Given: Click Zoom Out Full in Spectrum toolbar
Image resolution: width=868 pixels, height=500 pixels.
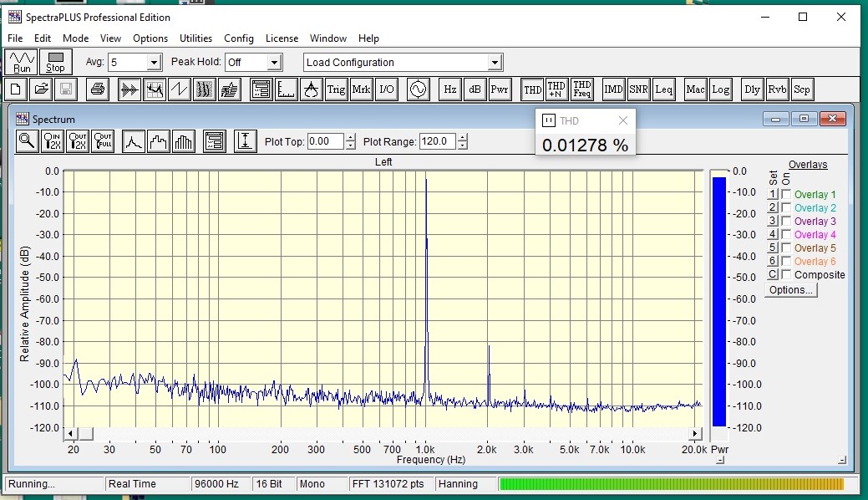Looking at the screenshot, I should (x=103, y=141).
